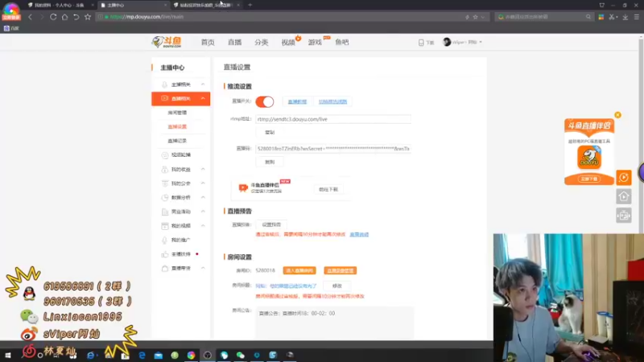Click the first orange button after room ID
The width and height of the screenshot is (644, 362).
point(299,270)
